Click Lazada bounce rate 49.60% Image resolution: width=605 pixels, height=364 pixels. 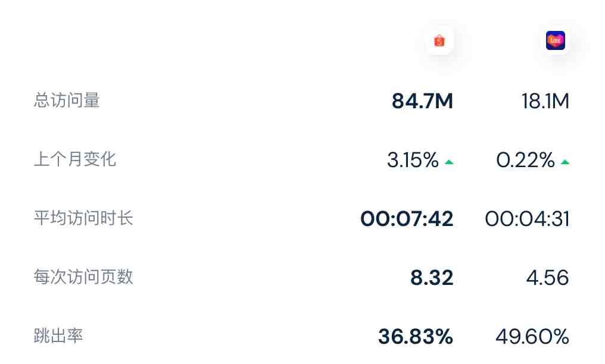(532, 336)
